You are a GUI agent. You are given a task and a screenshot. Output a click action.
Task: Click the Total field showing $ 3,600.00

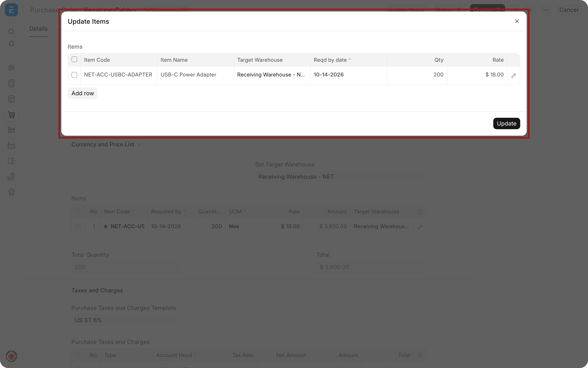tap(372, 267)
